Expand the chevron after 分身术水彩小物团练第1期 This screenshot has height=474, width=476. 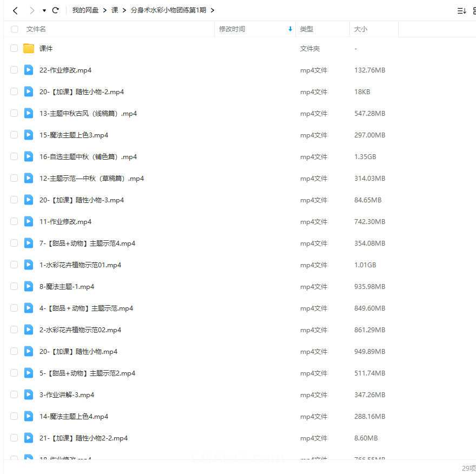[x=212, y=10]
